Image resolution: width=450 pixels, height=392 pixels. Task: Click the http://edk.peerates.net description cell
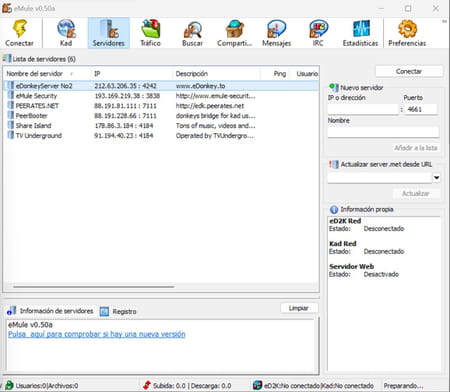(210, 106)
